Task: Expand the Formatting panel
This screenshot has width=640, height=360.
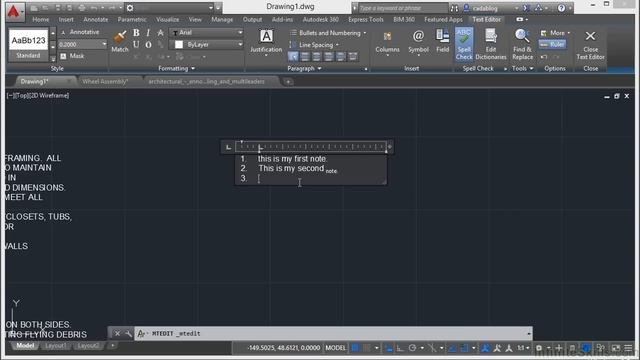Action: tap(176, 69)
